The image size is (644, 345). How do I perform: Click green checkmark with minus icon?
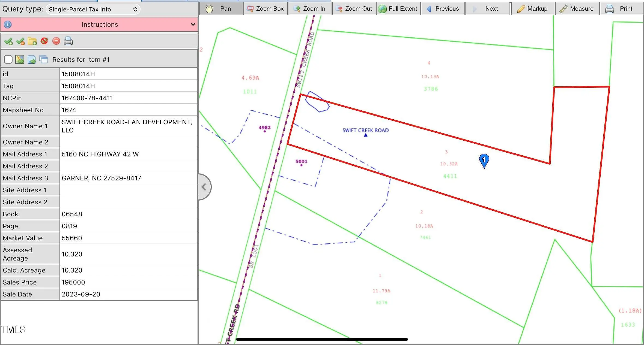(20, 41)
